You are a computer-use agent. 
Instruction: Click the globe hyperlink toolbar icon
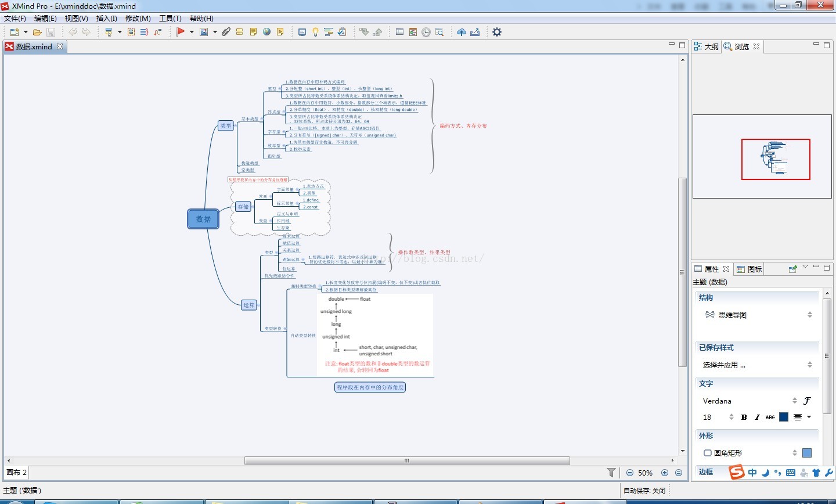pos(266,32)
